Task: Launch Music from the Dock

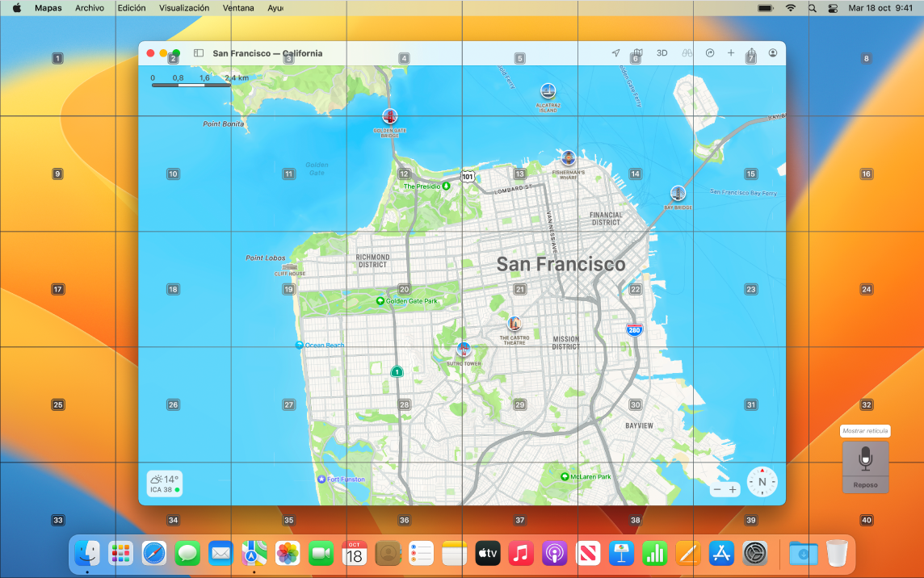Action: tap(520, 554)
